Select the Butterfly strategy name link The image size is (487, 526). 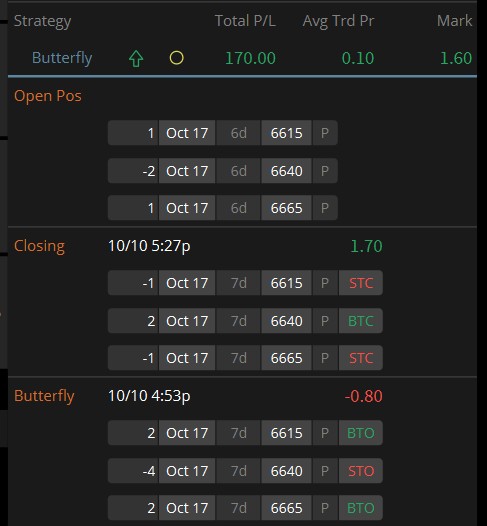pos(62,58)
